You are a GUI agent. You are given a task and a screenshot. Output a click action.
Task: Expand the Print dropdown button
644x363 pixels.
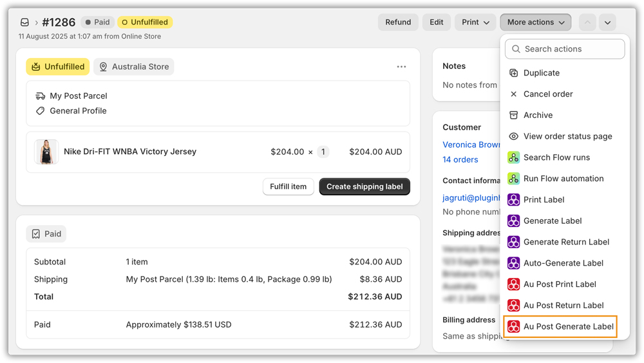point(475,23)
